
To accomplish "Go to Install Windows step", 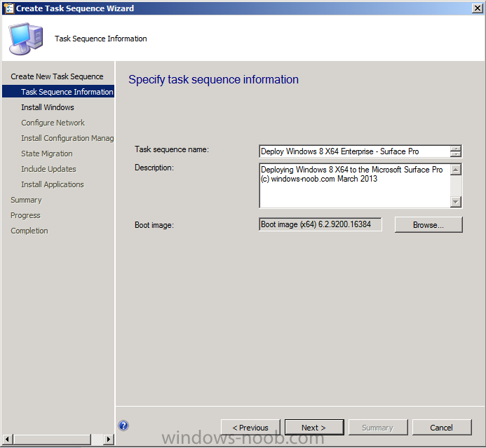I will 48,107.
